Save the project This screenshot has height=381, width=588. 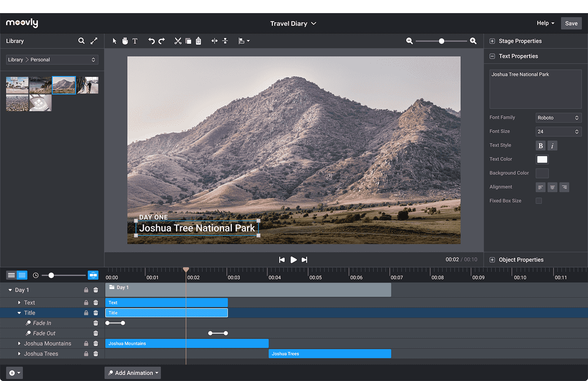pyautogui.click(x=571, y=23)
